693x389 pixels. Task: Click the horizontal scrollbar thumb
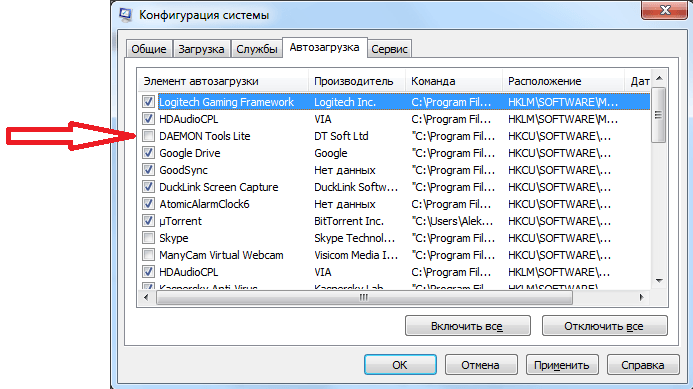point(364,297)
